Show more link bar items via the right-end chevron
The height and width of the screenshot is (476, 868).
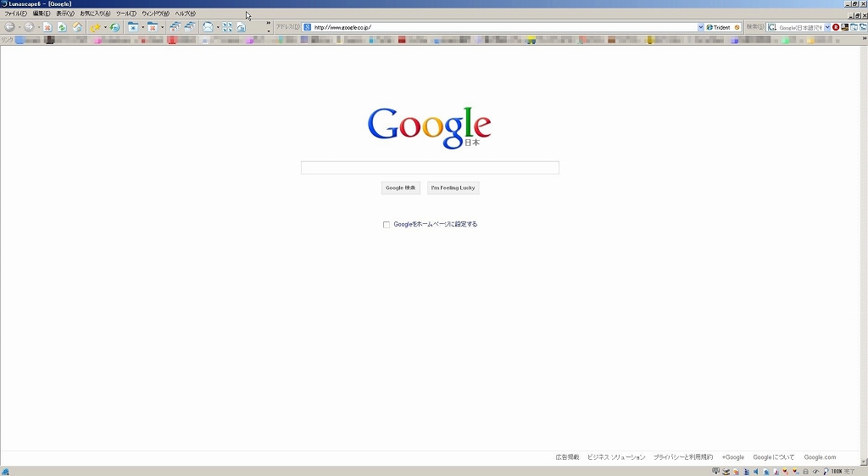coord(864,39)
